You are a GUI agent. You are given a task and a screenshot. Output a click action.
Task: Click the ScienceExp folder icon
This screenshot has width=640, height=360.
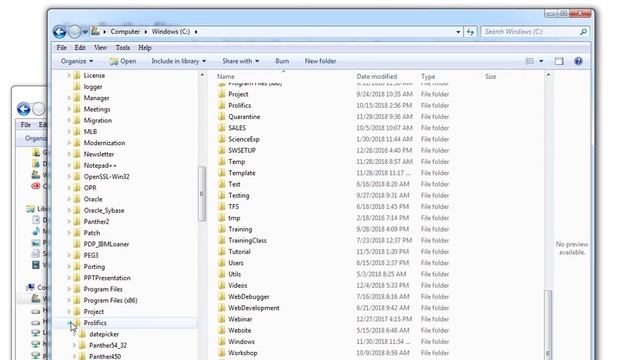[222, 139]
